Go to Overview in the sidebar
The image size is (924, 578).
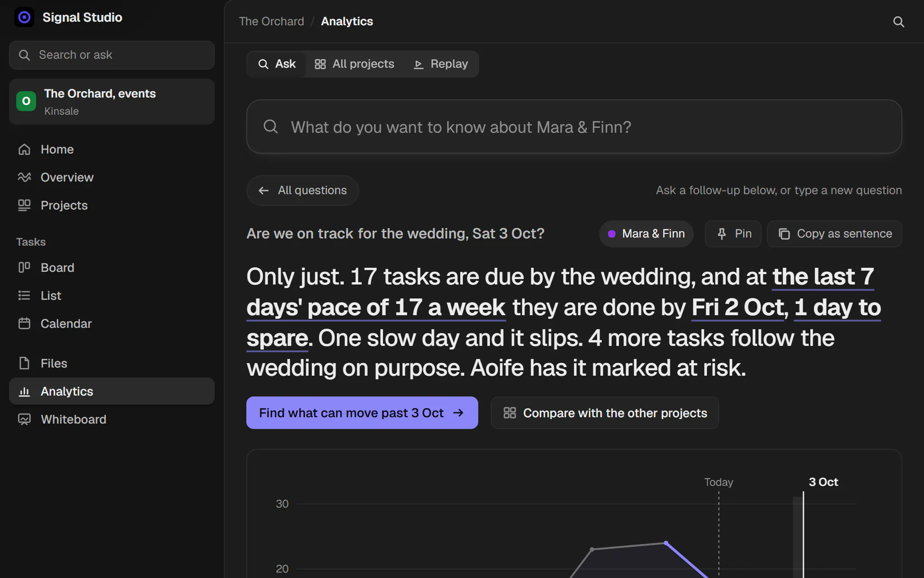coord(112,177)
